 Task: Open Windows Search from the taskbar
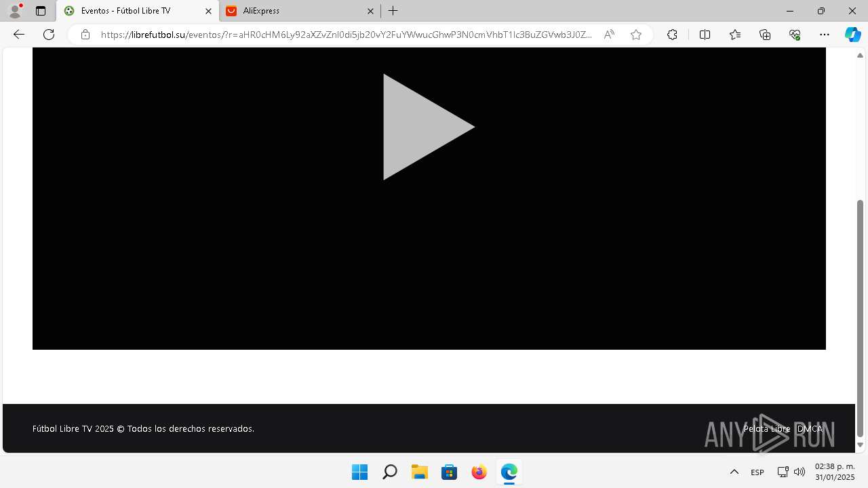pyautogui.click(x=389, y=472)
